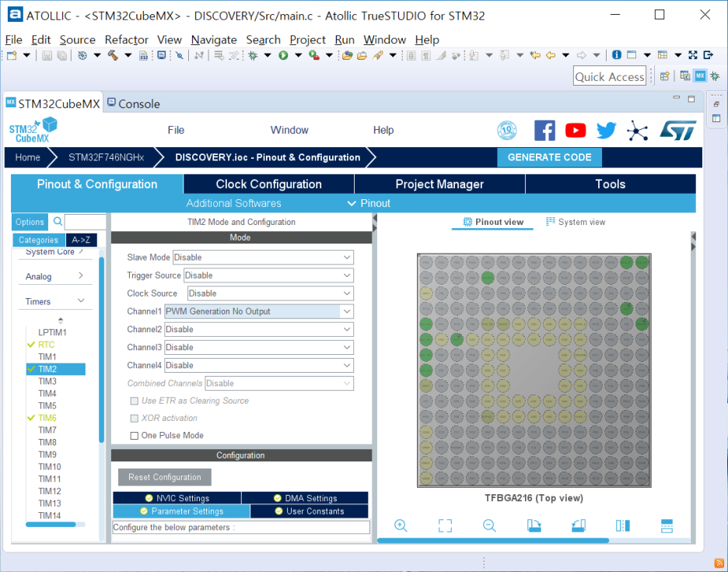
Task: Switch to System view tab
Action: (x=576, y=222)
